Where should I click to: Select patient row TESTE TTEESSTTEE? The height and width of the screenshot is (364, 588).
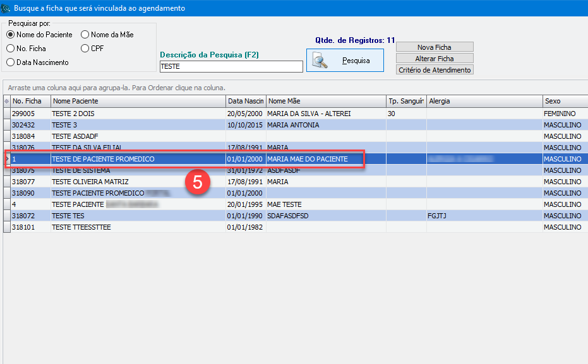click(138, 227)
